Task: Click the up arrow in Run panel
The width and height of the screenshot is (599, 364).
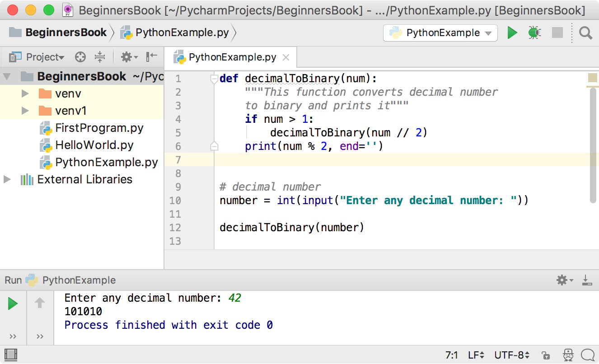Action: coord(40,303)
